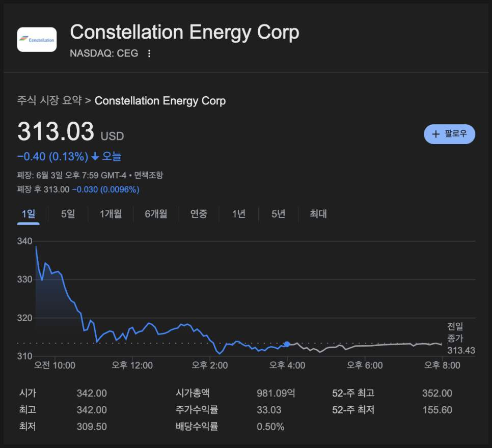The height and width of the screenshot is (448, 492).
Task: Click the 52-주 최저 value 155.60
Action: pos(437,410)
